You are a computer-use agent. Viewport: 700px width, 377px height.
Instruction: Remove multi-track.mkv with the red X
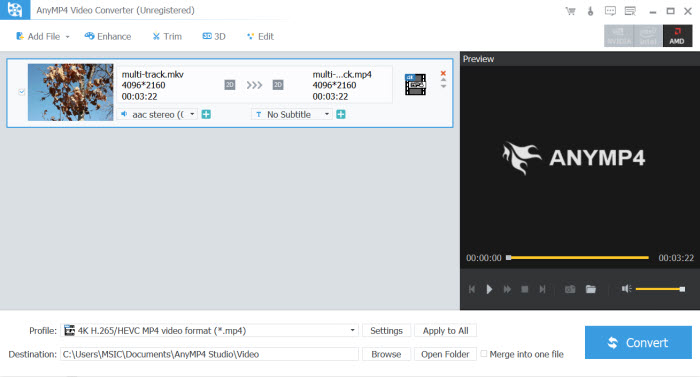pos(443,73)
